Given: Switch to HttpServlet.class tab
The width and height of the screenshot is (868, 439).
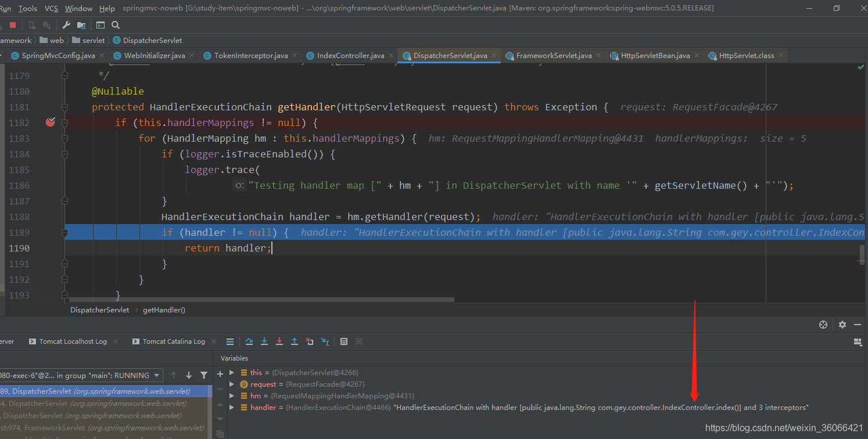Looking at the screenshot, I should coord(746,56).
